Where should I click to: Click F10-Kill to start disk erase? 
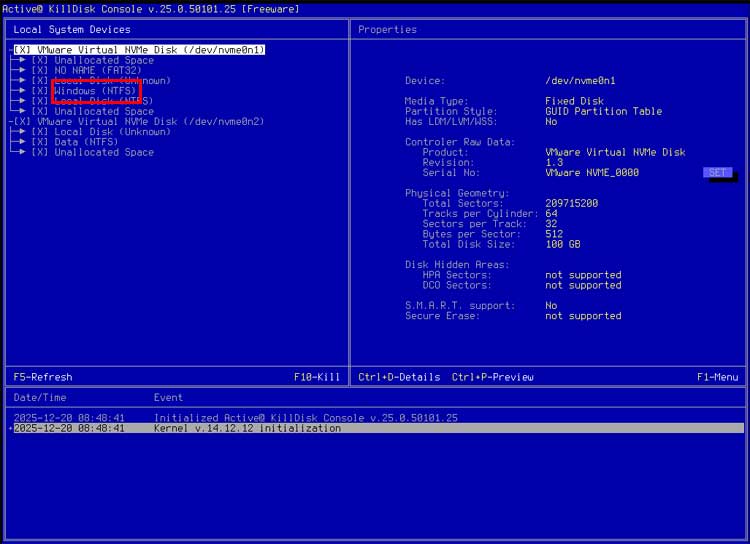pos(317,377)
